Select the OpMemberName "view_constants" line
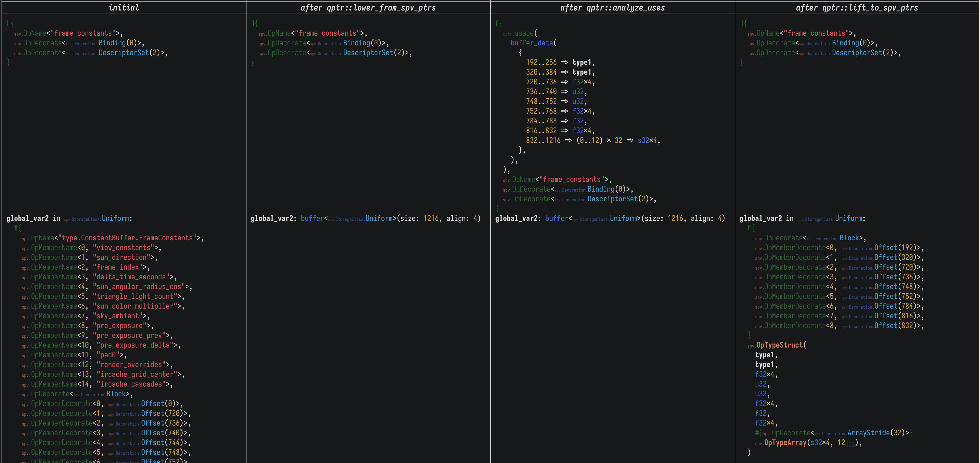This screenshot has height=463, width=980. point(92,248)
